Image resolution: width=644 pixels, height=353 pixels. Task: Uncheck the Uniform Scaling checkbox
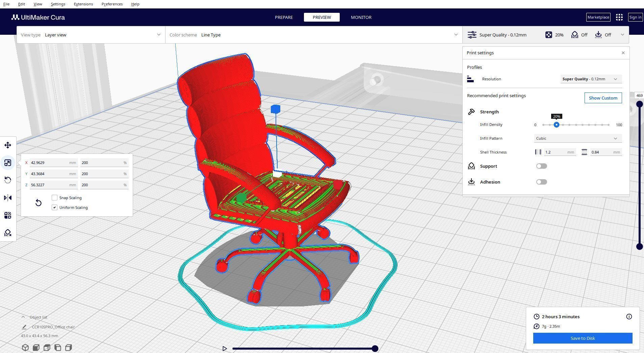[x=55, y=208]
